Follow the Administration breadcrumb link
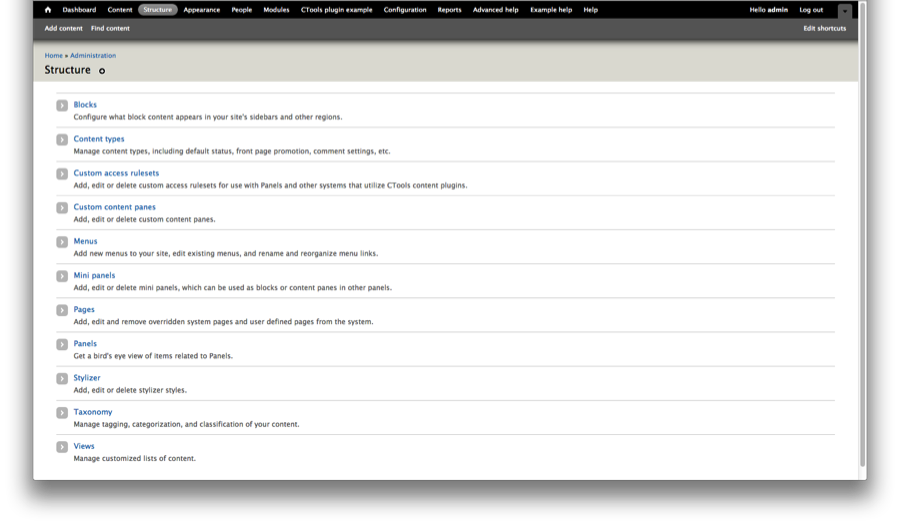Viewport: 900px width, 527px height. tap(93, 56)
